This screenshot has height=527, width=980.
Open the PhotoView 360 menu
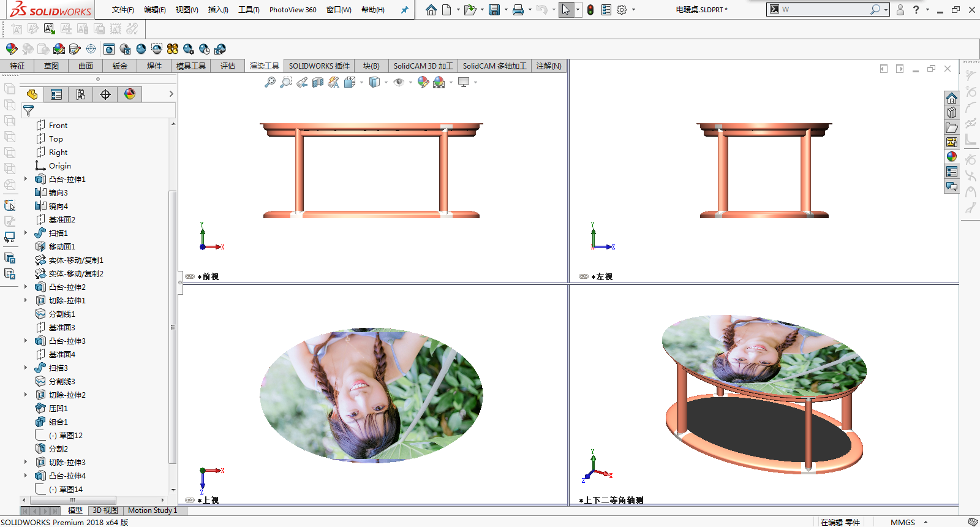pos(293,10)
